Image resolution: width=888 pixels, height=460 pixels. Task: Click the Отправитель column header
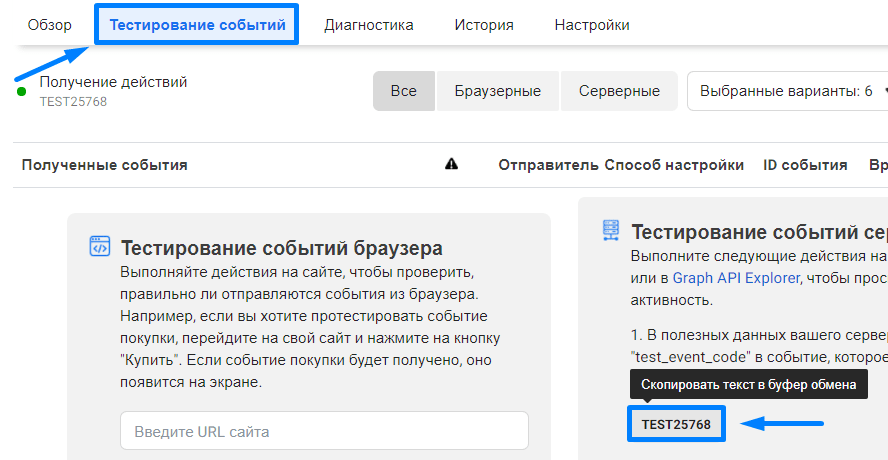(x=548, y=165)
